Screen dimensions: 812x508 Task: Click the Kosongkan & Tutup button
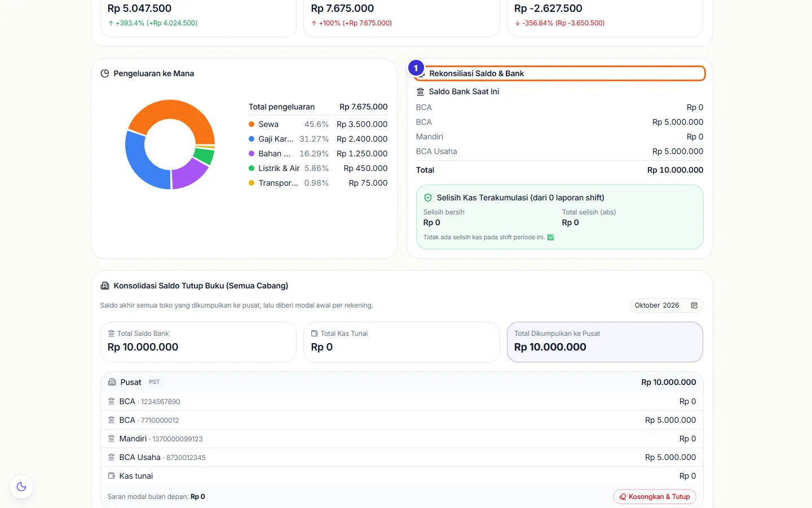click(655, 497)
